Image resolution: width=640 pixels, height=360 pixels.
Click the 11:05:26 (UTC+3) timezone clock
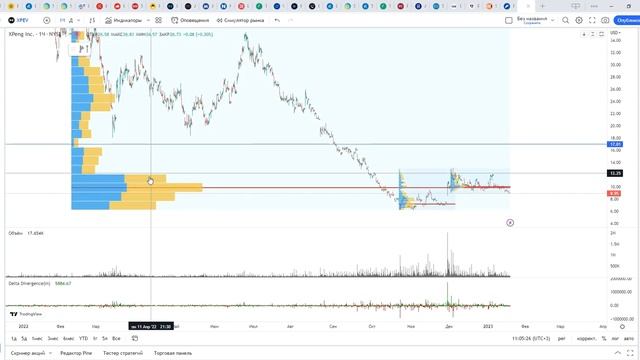[531, 338]
